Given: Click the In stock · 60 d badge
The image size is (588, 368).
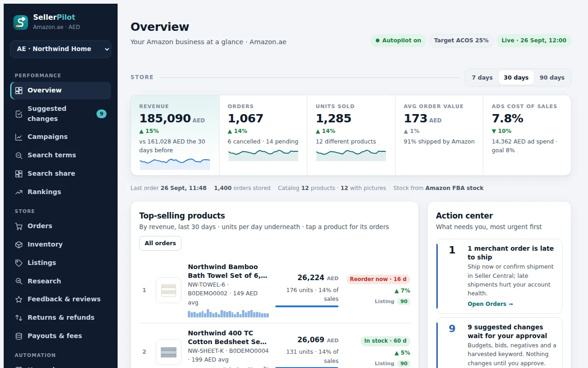Looking at the screenshot, I should (385, 341).
